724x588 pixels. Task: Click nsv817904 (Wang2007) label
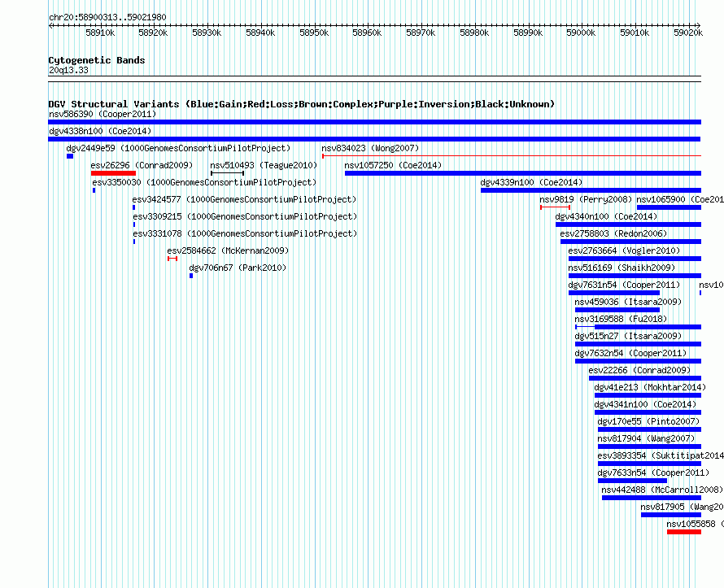coord(646,438)
